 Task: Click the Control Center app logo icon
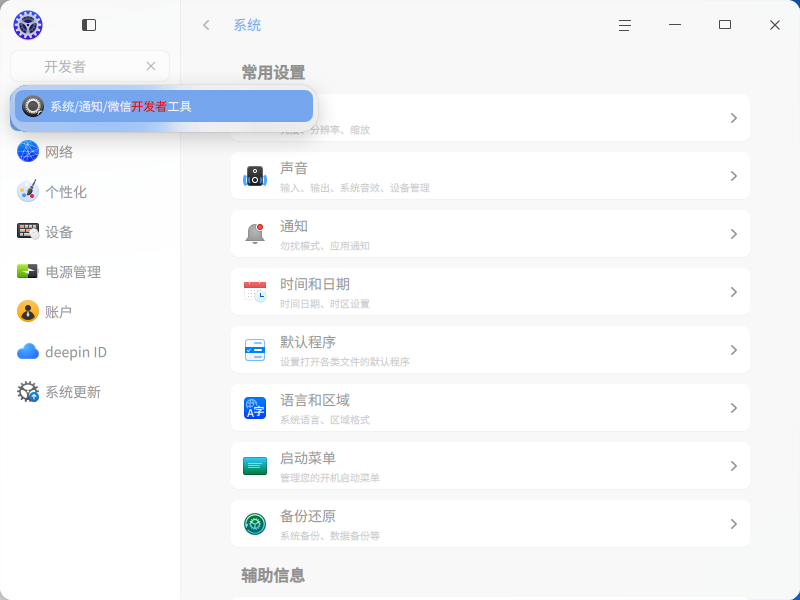coord(28,24)
